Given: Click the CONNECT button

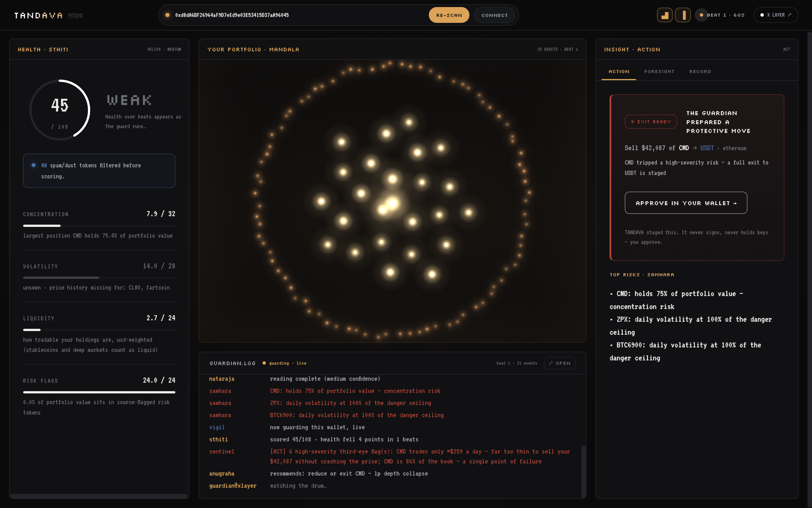Looking at the screenshot, I should click(494, 15).
